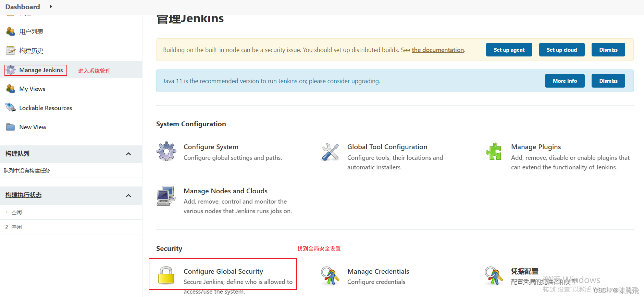644x297 pixels.
Task: Collapse the 构建执行状态 panel
Action: coord(128,196)
